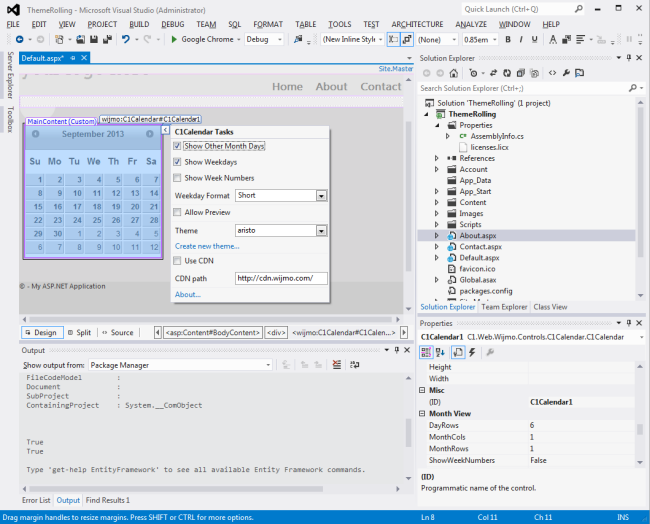Tick the Use CDN checkbox
This screenshot has height=524, width=650.
pos(178,261)
